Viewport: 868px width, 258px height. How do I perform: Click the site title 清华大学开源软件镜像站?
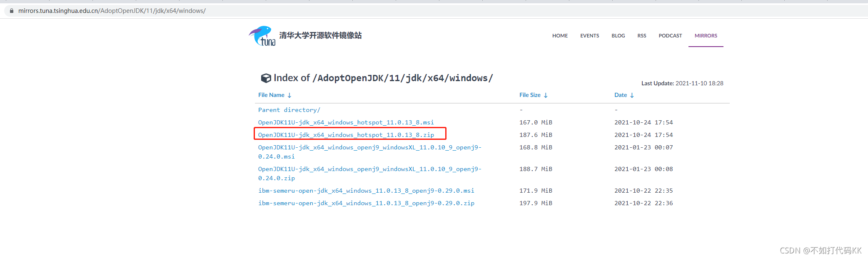[320, 35]
